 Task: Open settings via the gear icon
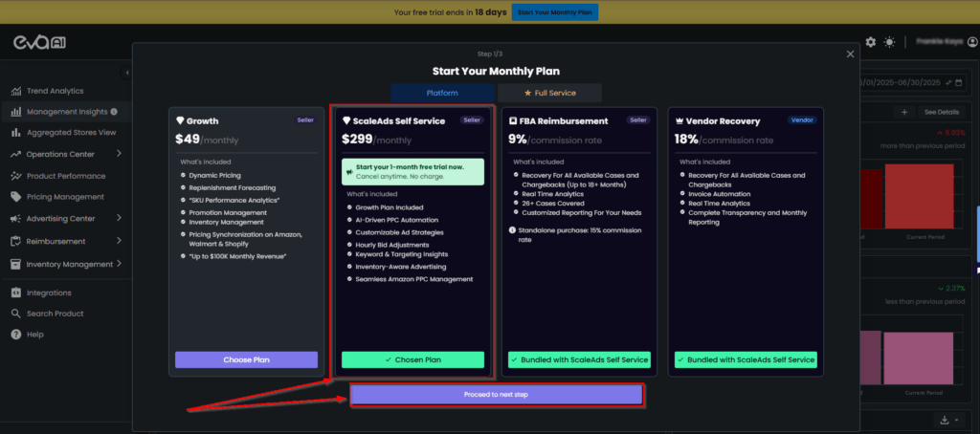tap(871, 42)
